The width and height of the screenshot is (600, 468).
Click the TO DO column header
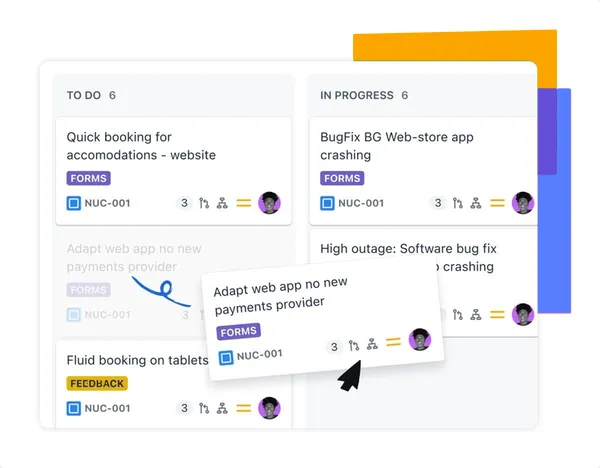(x=84, y=96)
